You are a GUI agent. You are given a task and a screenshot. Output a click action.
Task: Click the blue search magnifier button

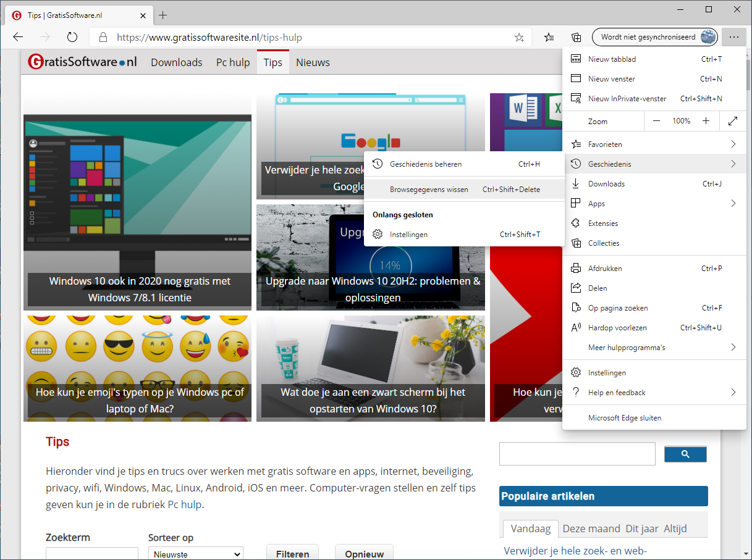[685, 454]
